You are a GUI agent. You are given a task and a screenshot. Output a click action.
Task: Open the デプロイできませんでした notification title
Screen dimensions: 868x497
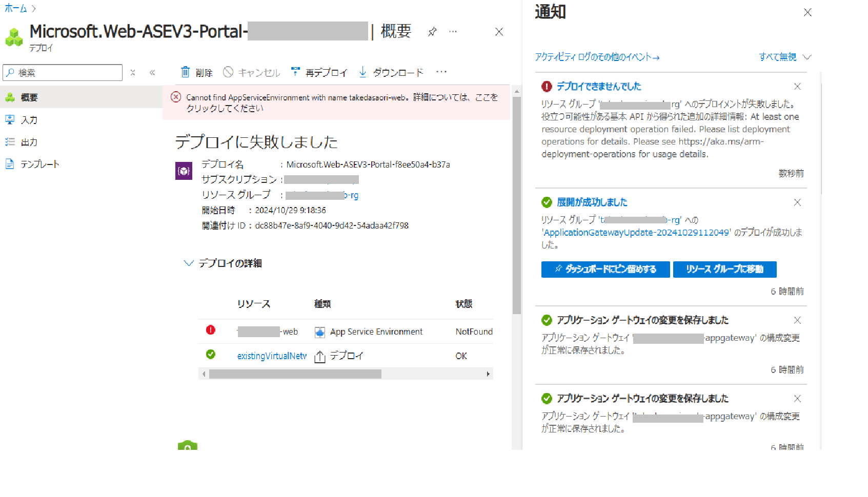[599, 86]
